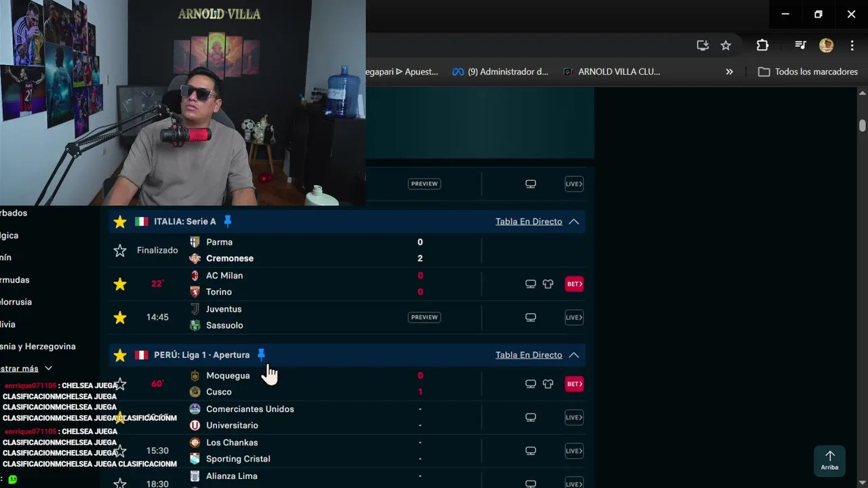Click the LIVE button for Juventus vs Sassuolo
This screenshot has height=488, width=868.
(x=574, y=317)
